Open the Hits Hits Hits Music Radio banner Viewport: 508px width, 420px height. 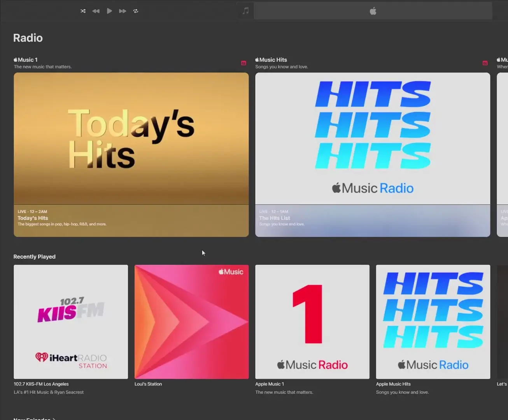tap(373, 154)
